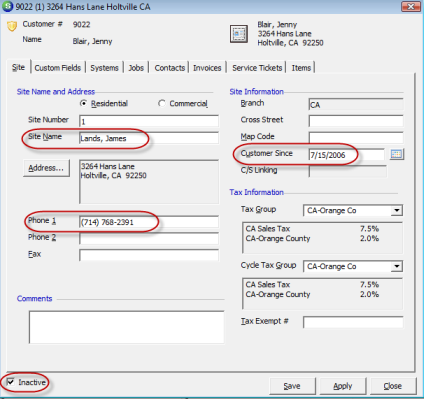Click the Save button
Screen dimensions: 424x399
(x=292, y=386)
